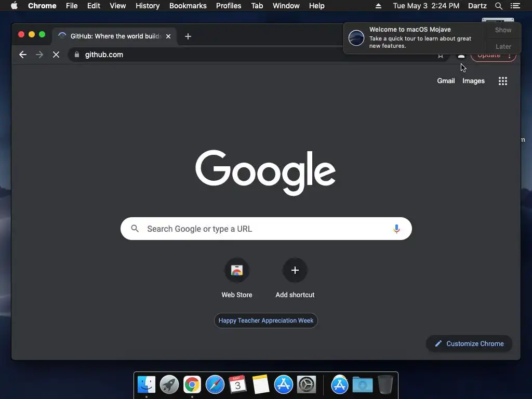Click the eject icon in the menu bar
The height and width of the screenshot is (399, 532).
coord(378,6)
